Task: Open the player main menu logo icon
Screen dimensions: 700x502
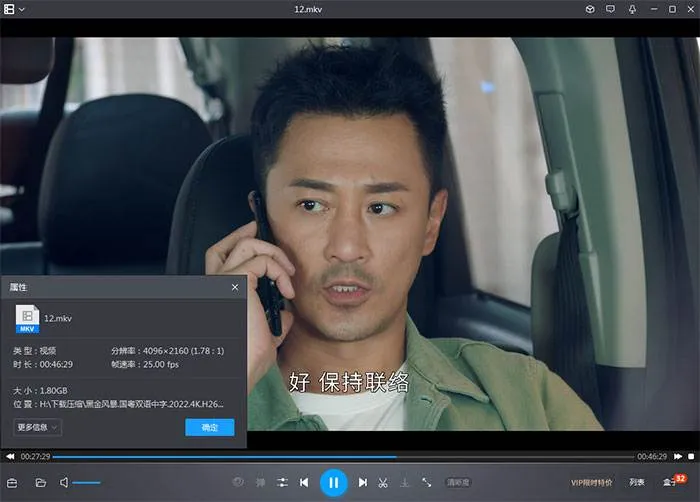Action: (x=9, y=9)
